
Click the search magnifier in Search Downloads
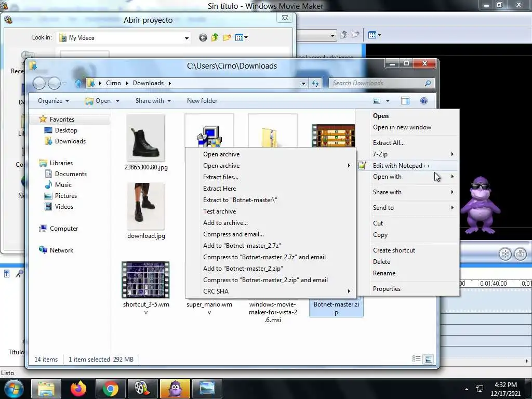tap(428, 83)
